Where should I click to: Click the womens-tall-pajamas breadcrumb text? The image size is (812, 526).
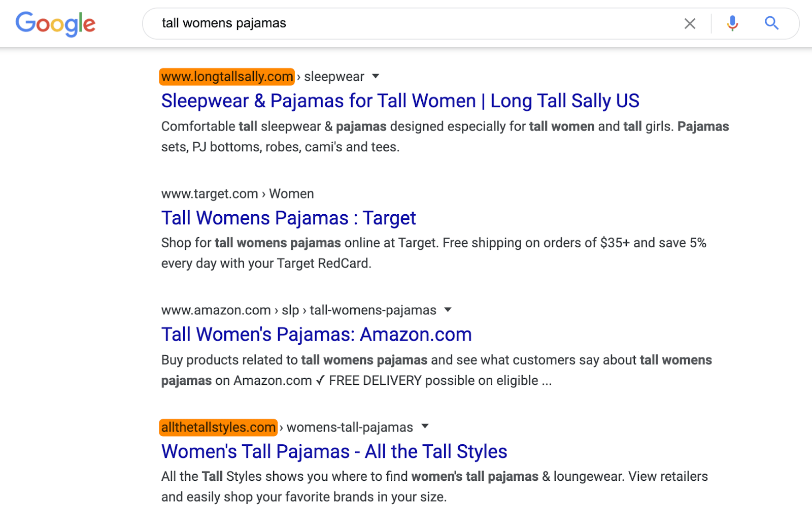[349, 427]
